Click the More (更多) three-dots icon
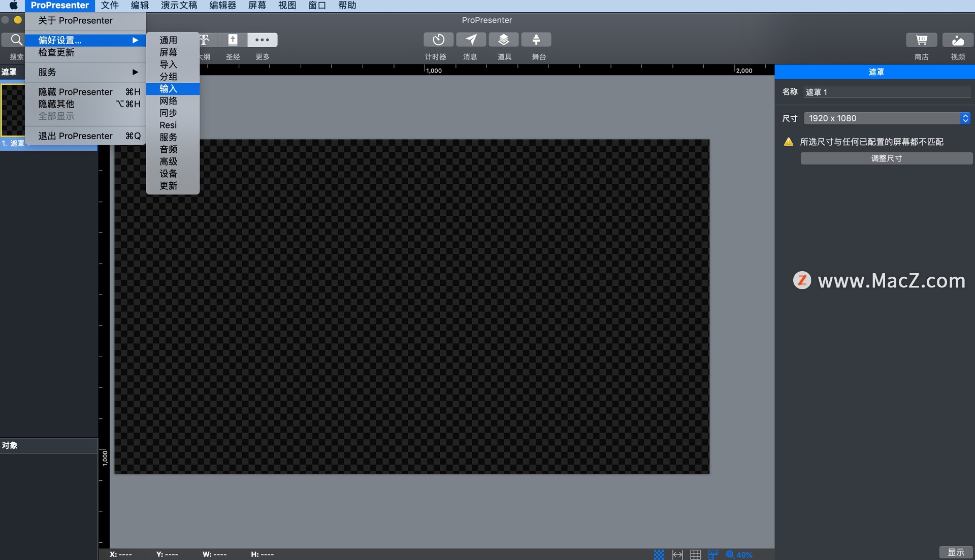Image resolution: width=975 pixels, height=560 pixels. point(262,40)
